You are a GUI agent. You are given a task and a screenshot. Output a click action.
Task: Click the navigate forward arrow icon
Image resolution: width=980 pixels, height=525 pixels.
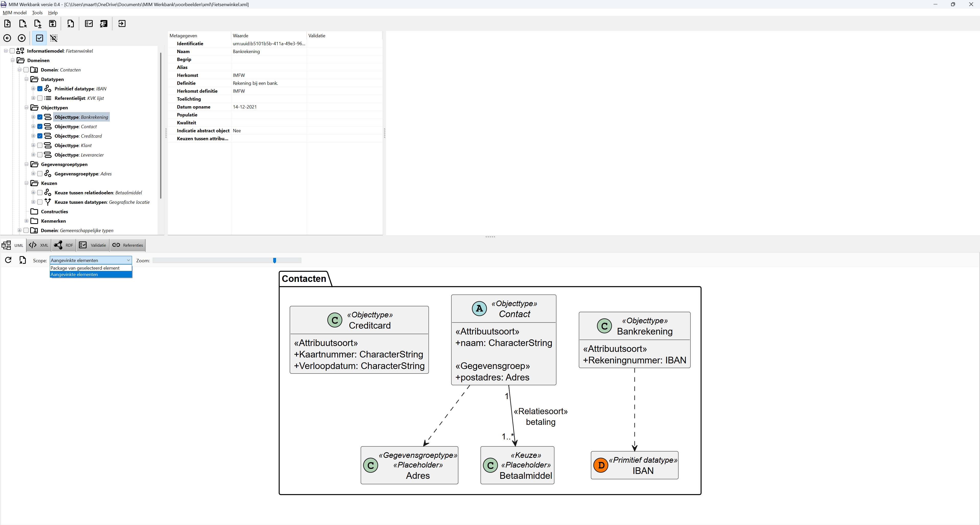pyautogui.click(x=22, y=38)
